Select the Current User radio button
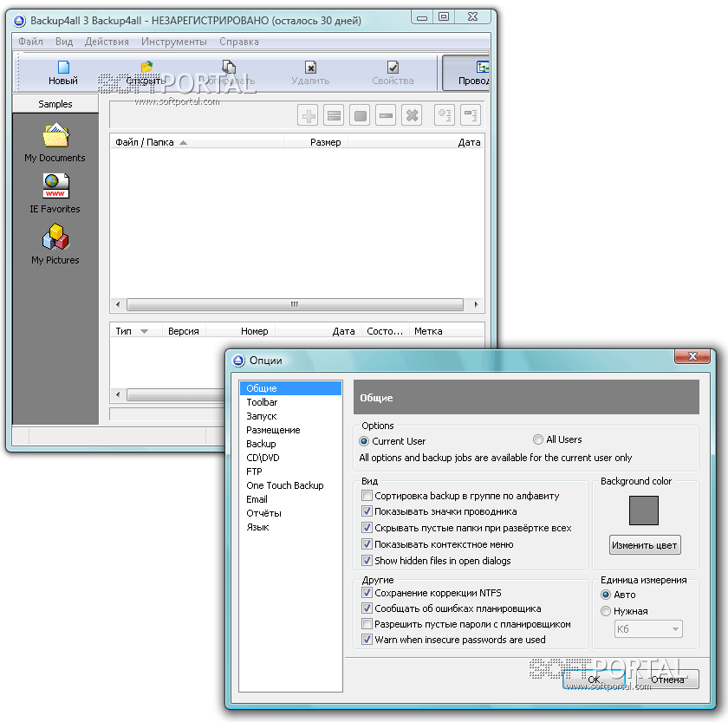The image size is (728, 722). (364, 441)
